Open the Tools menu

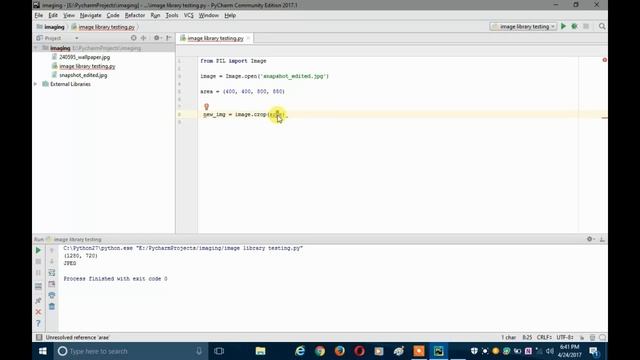(172, 16)
